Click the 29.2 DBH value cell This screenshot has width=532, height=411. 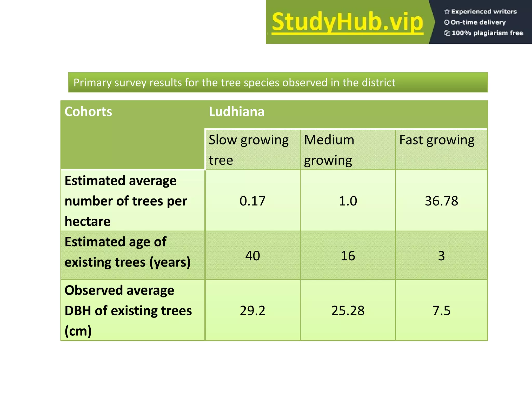[253, 310]
